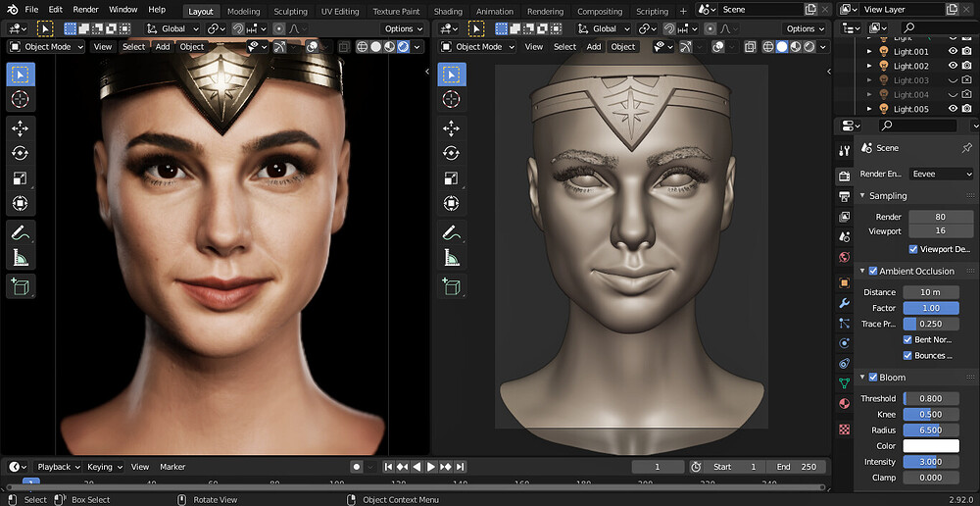
Task: Open the Modifier properties tab
Action: [845, 303]
